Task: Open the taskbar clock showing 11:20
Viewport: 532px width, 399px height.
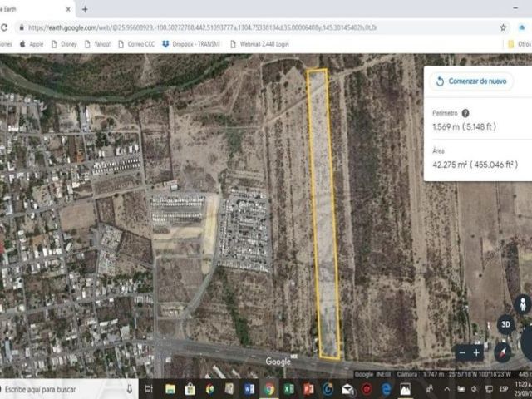Action: coord(523,389)
